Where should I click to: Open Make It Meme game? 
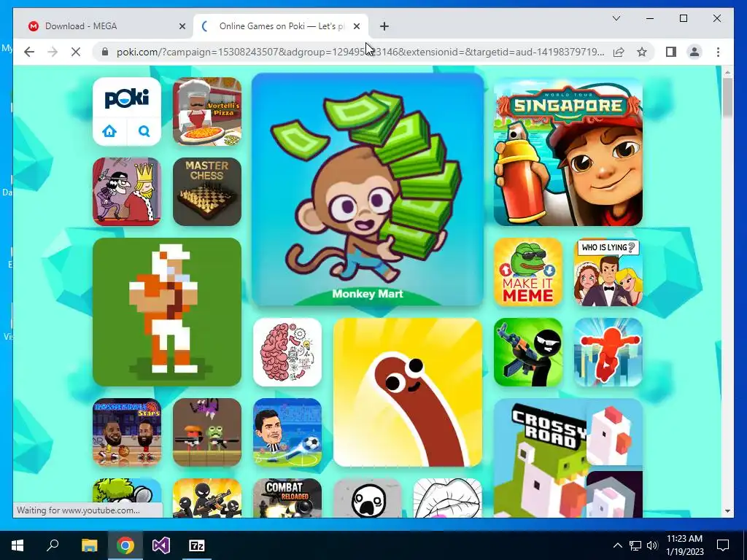(x=528, y=272)
